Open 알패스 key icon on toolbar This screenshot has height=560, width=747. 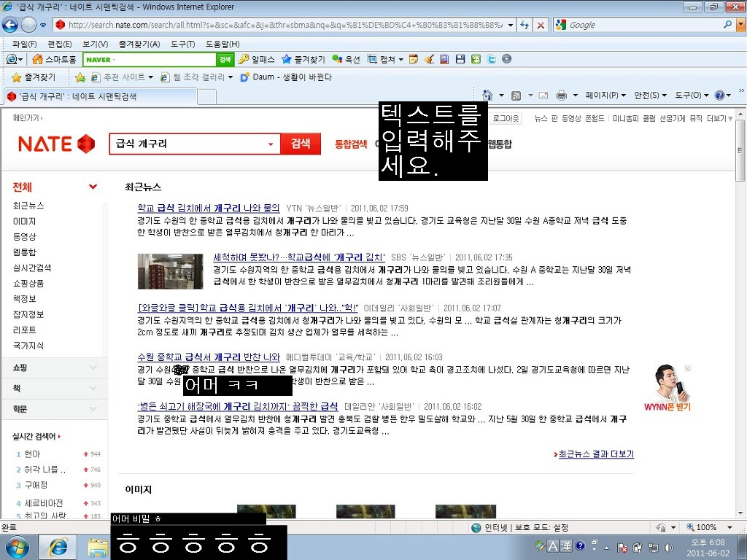point(257,60)
